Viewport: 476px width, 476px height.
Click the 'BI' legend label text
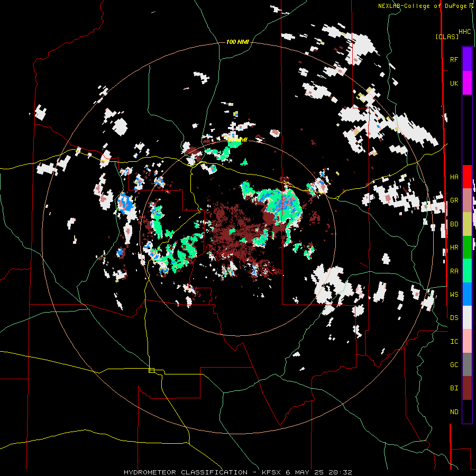click(x=454, y=388)
